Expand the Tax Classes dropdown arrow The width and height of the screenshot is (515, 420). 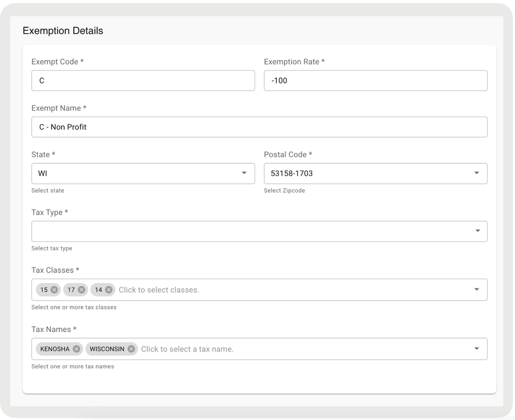pyautogui.click(x=476, y=289)
